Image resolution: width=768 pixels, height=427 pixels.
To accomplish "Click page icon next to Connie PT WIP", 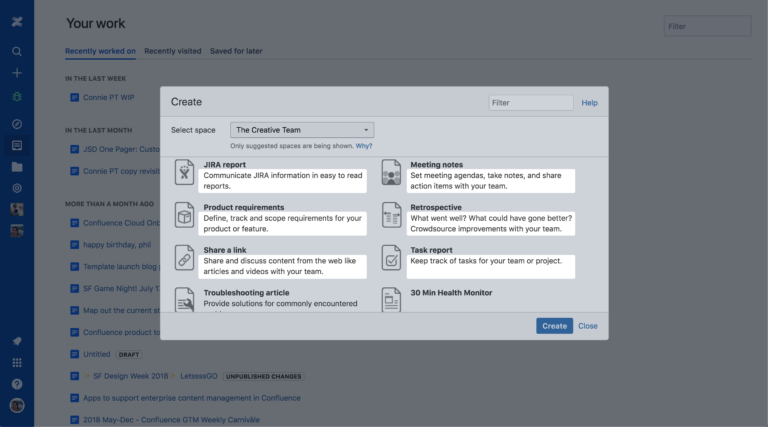I will (74, 97).
